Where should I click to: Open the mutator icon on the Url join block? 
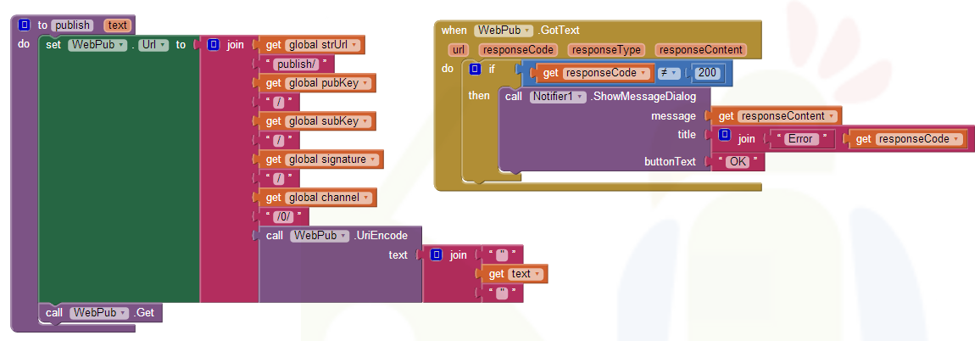pos(214,45)
